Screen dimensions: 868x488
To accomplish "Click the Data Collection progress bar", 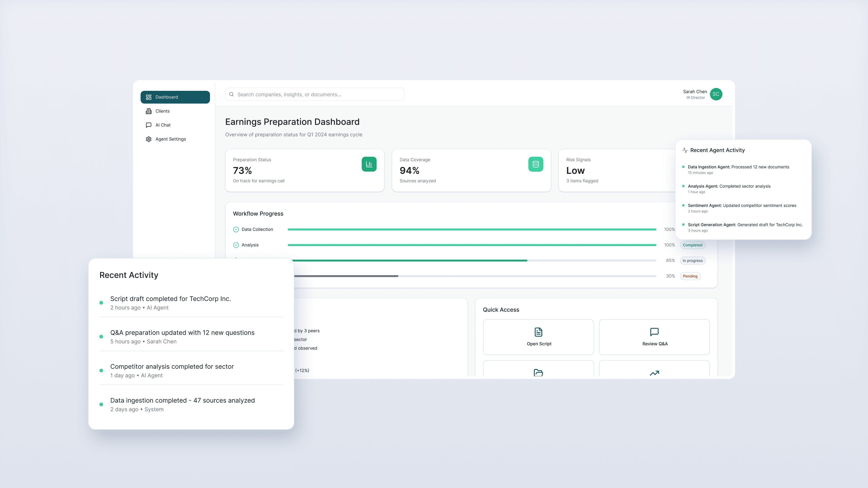I will pos(472,229).
